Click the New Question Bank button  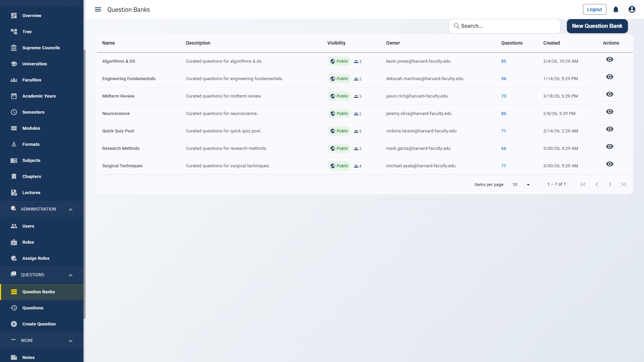(597, 26)
